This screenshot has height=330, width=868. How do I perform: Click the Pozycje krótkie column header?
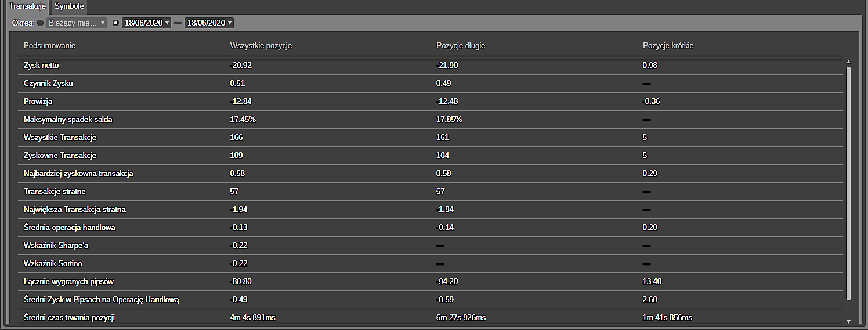coord(668,45)
